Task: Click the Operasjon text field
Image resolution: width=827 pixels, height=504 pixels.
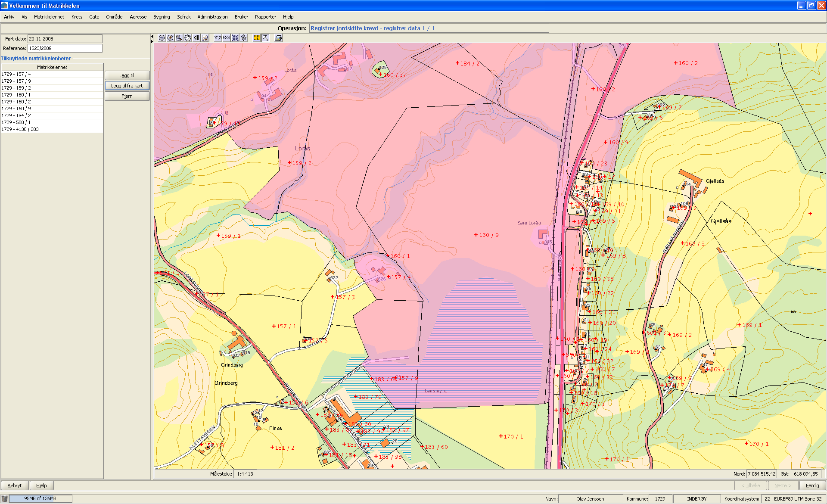Action: click(429, 28)
